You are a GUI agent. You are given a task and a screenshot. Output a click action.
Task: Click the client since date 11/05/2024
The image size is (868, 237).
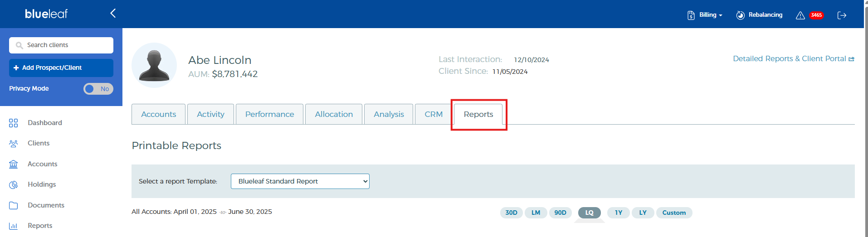(x=510, y=72)
